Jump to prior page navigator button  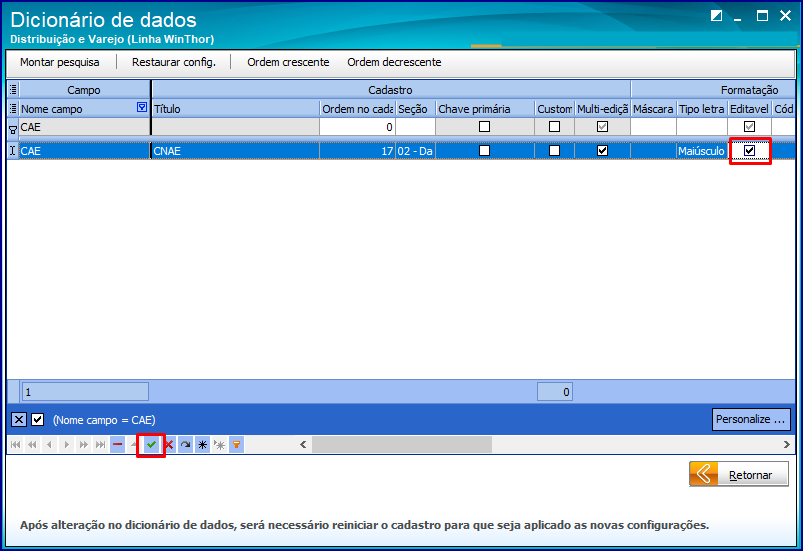(32, 444)
